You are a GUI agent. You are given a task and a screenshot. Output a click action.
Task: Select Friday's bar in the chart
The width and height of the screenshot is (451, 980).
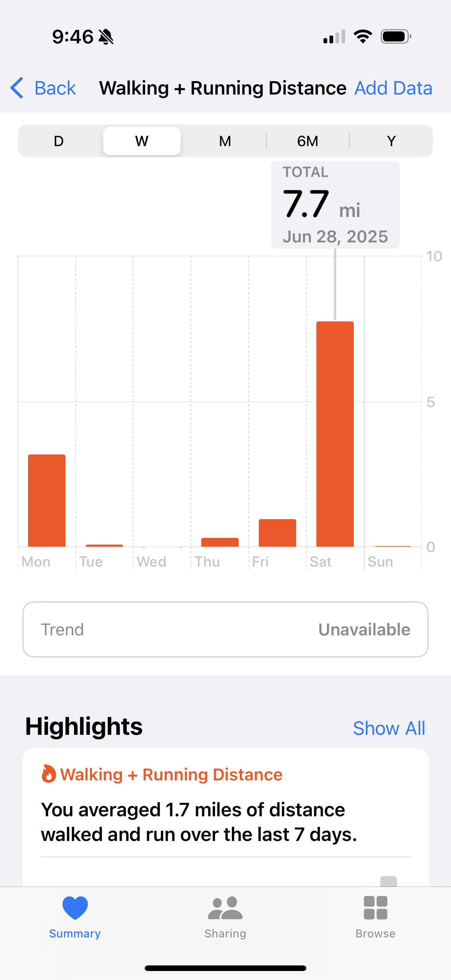277,533
